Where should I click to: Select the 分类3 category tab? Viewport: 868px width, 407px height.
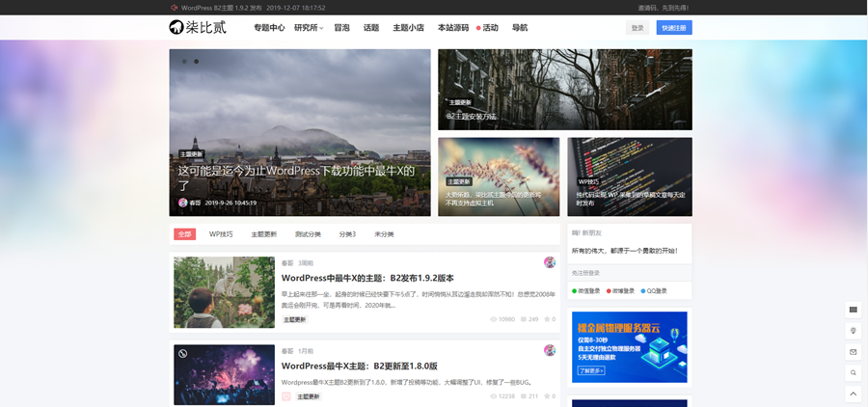pos(347,234)
